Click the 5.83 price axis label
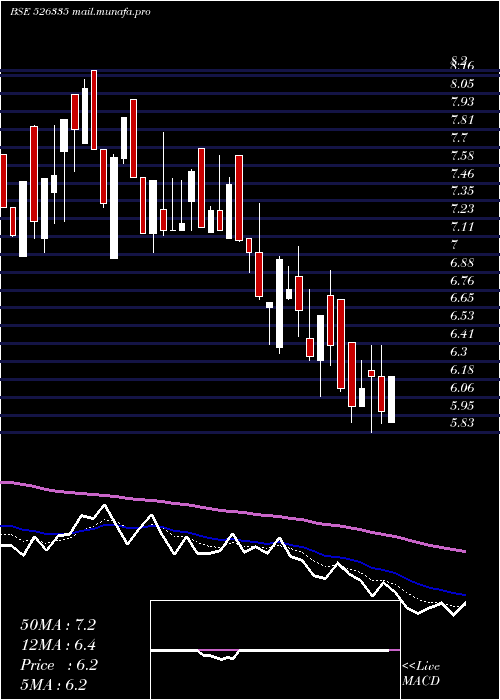The image size is (500, 700). 462,423
